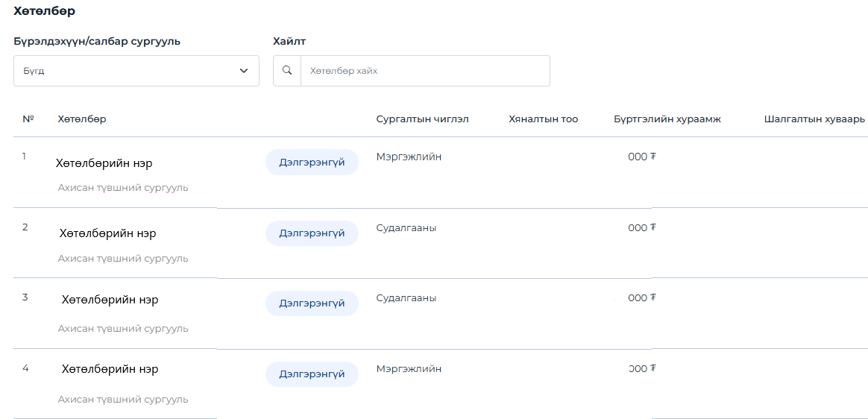Select the Бүрэлдэхүүн/салбар сургууль label

pos(97,42)
